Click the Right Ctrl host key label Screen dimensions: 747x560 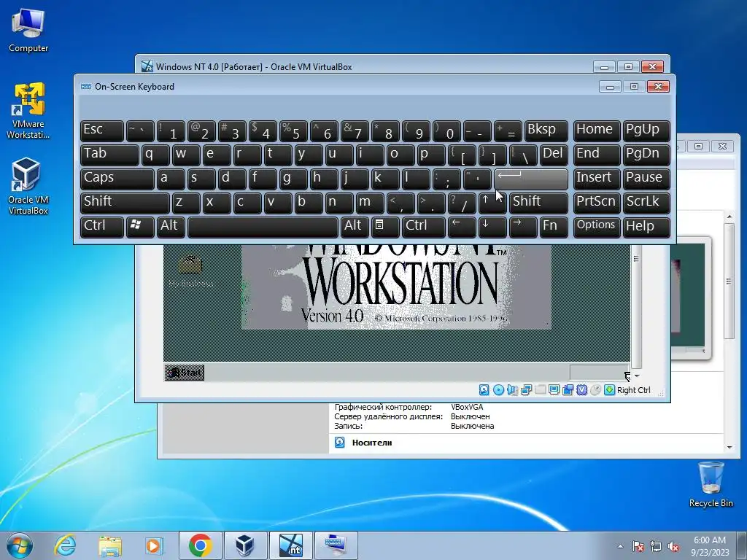click(634, 390)
